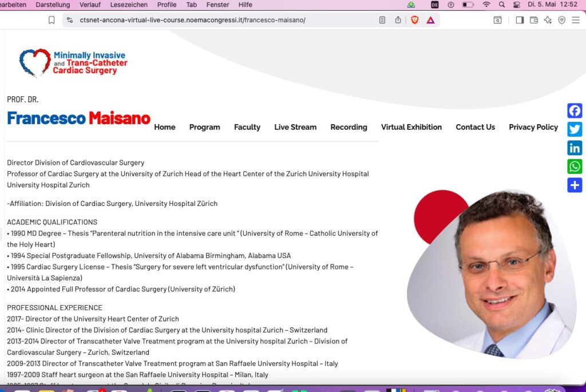Click '2014 Appointed Full Professor' entry
The width and height of the screenshot is (586, 392).
[121, 289]
